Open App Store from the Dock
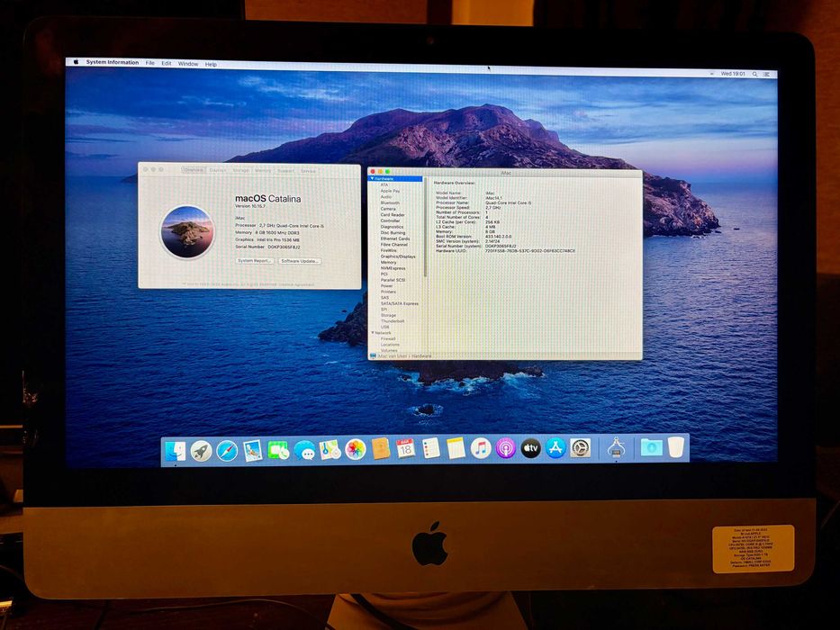This screenshot has height=630, width=840. coord(555,448)
